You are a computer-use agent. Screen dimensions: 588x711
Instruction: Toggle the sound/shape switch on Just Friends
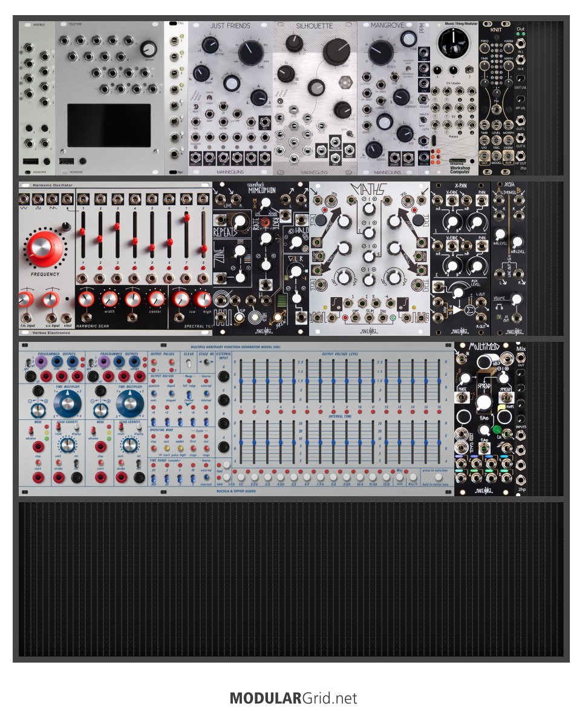[209, 97]
